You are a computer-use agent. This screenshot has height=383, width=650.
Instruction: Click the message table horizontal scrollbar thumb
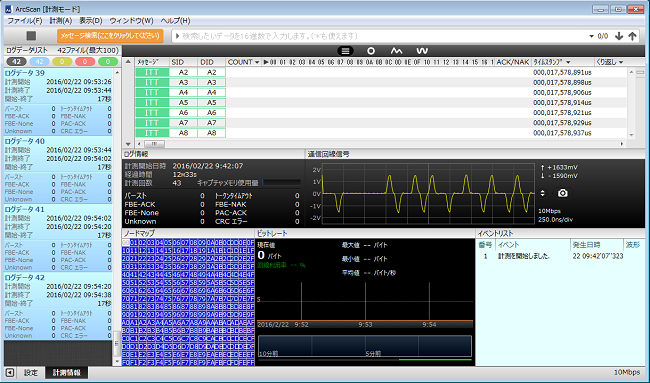154,144
